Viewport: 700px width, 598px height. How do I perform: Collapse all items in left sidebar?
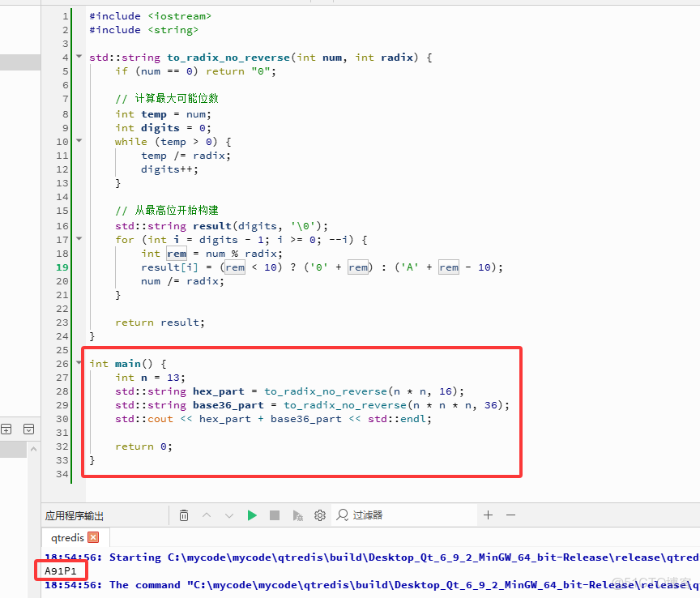(28, 429)
